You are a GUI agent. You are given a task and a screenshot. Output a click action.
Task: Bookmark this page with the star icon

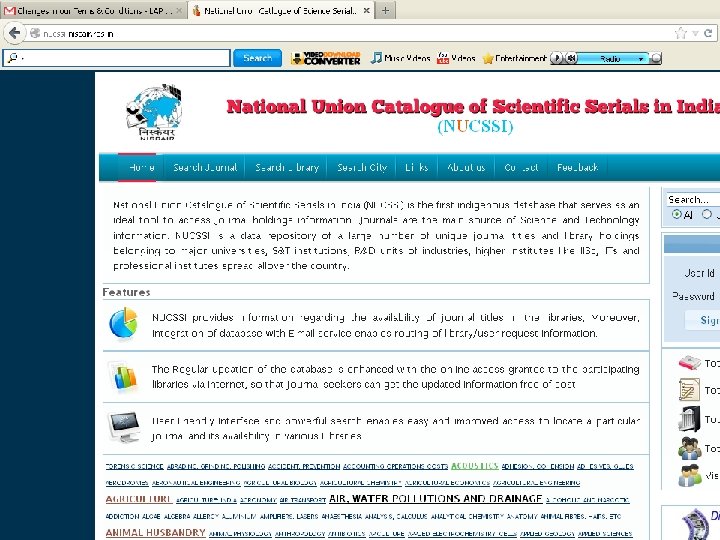(681, 33)
